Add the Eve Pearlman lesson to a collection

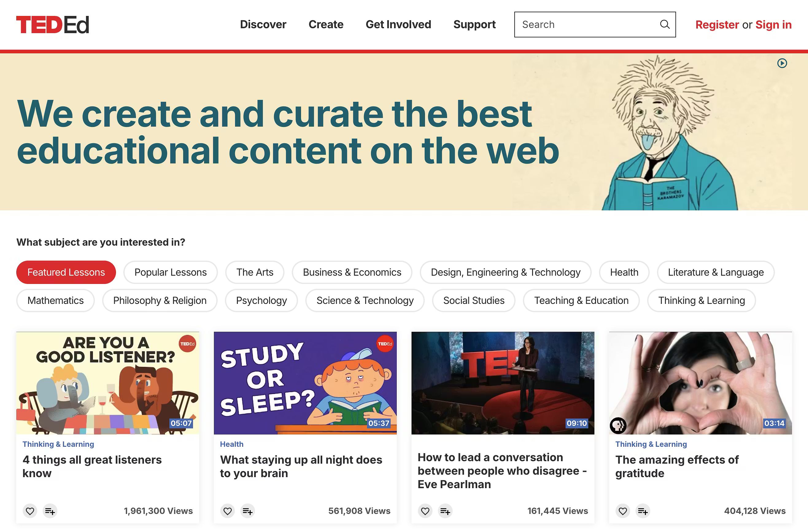click(445, 511)
